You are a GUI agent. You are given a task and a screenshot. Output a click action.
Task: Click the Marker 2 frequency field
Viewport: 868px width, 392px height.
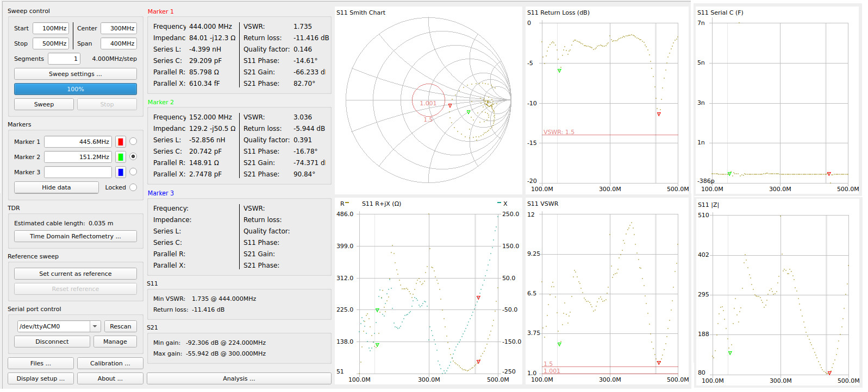coord(78,157)
